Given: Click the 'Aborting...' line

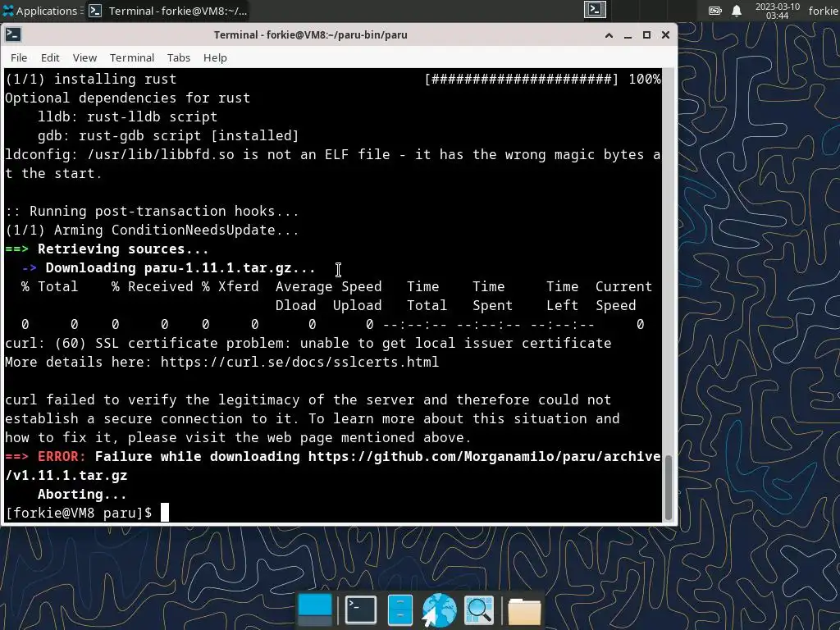Looking at the screenshot, I should pos(82,495).
